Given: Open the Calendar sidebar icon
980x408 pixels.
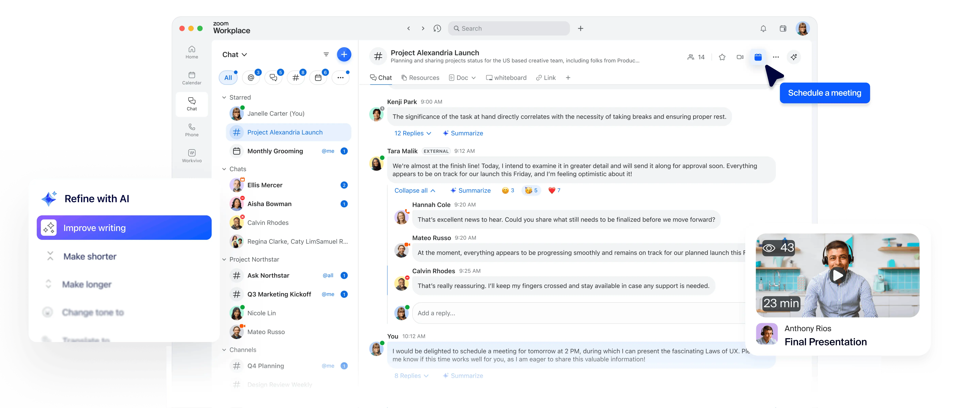Looking at the screenshot, I should [192, 78].
